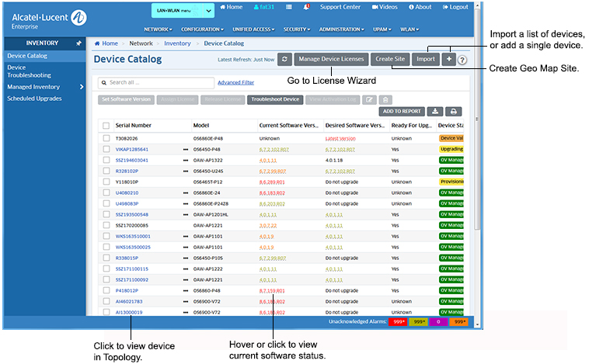The height and width of the screenshot is (364, 589).
Task: Click Troubleshoot Device button
Action: [275, 100]
